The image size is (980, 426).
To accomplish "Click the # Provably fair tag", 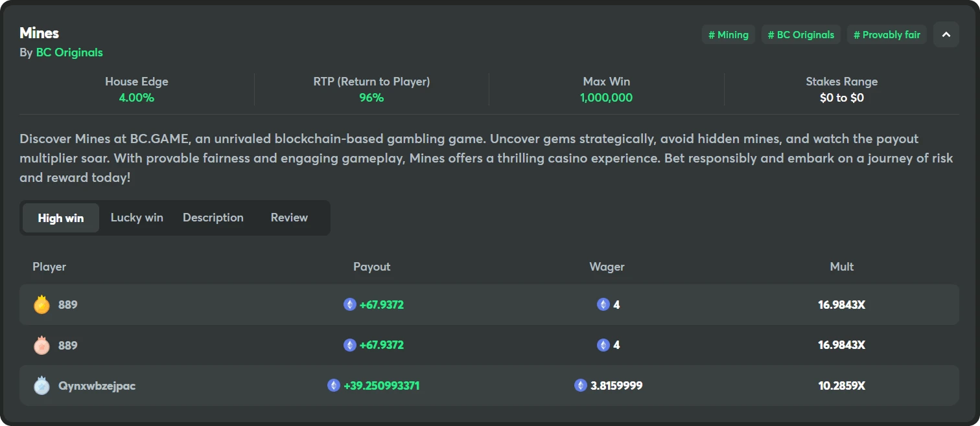I will (887, 35).
